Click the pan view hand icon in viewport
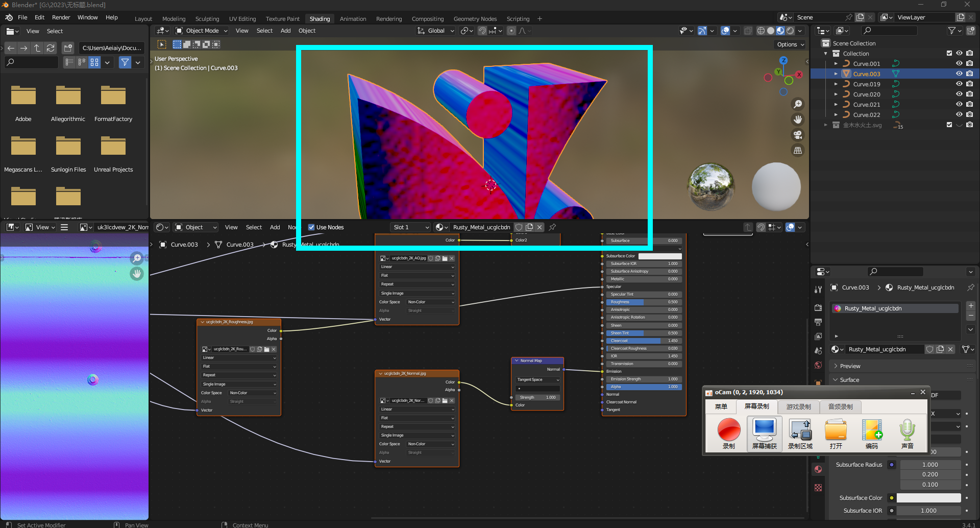This screenshot has height=528, width=980. tap(797, 119)
